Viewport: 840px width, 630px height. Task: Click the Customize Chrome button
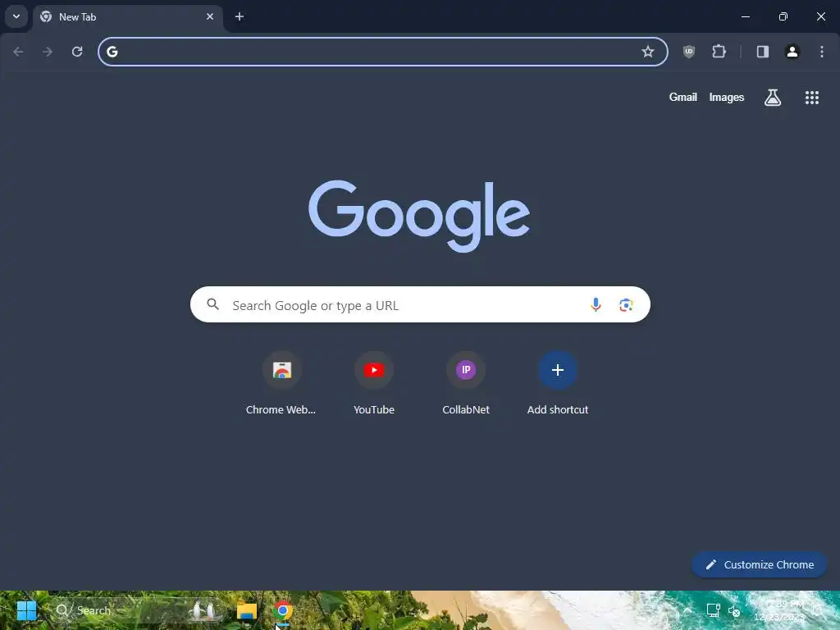(759, 564)
